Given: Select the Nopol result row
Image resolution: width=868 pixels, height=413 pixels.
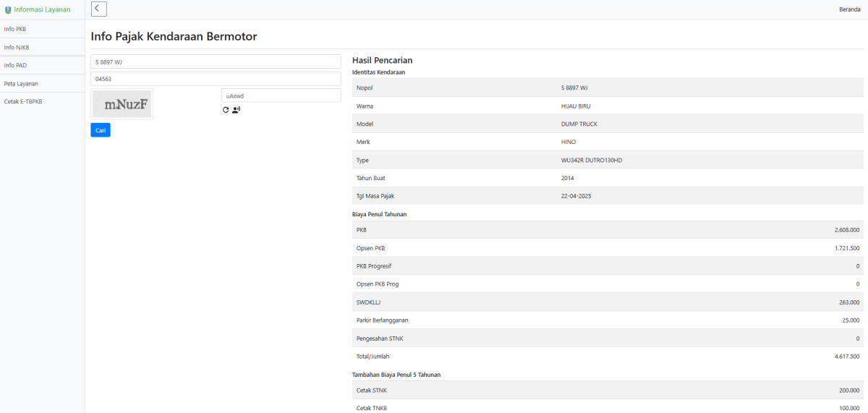Looking at the screenshot, I should pos(607,88).
